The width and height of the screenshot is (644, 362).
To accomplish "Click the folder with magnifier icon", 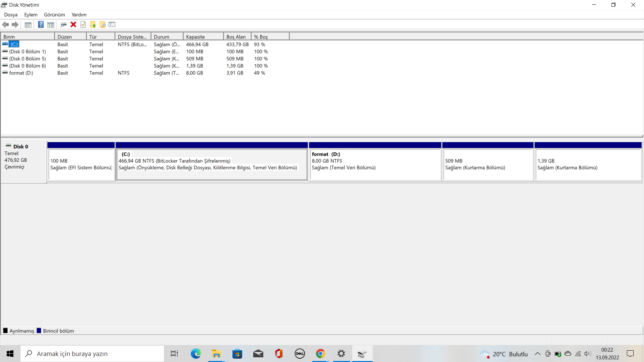I will click(x=103, y=24).
